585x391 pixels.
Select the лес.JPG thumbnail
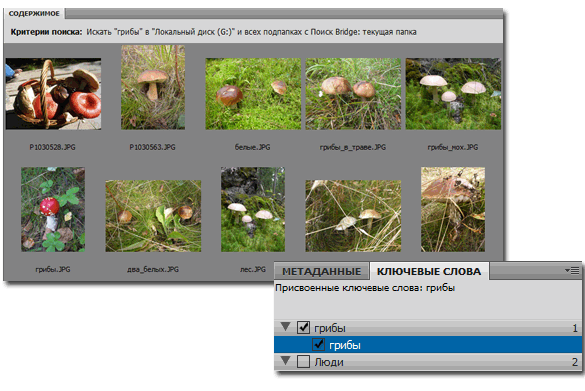(x=253, y=209)
